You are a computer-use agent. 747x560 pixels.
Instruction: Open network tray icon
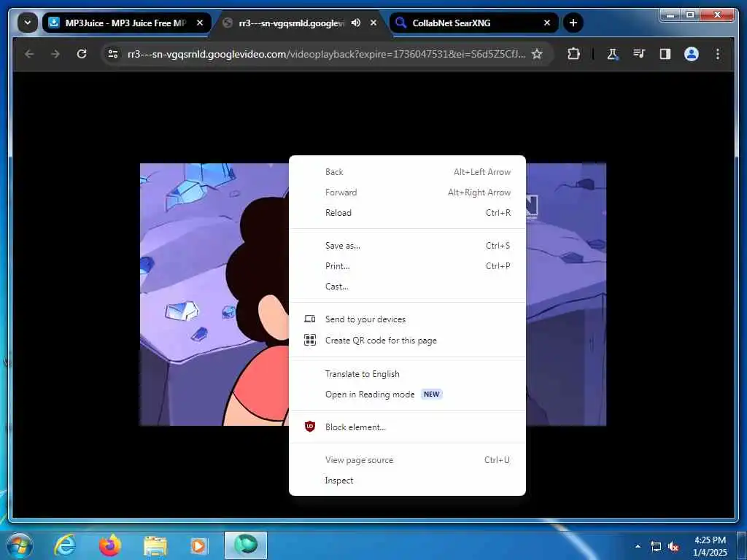click(x=656, y=547)
